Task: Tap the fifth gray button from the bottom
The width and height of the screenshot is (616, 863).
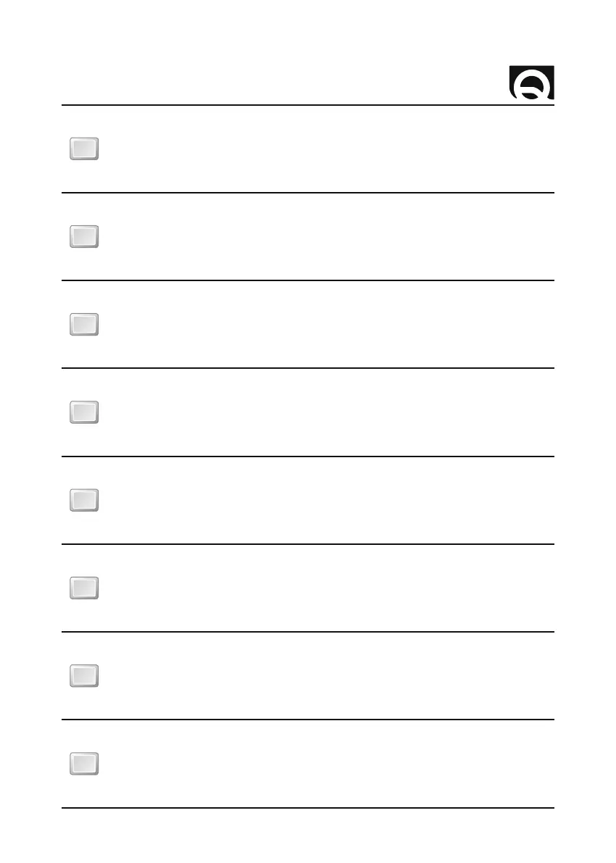Action: point(84,412)
